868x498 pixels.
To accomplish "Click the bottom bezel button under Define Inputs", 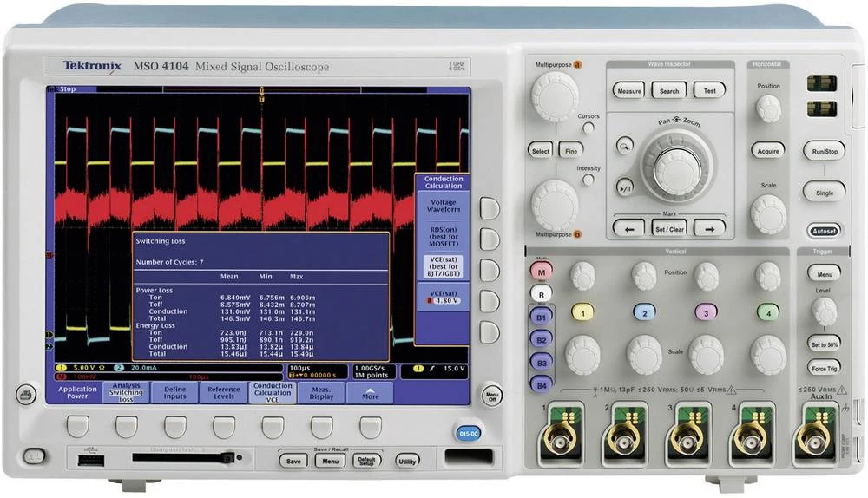I will tap(175, 427).
